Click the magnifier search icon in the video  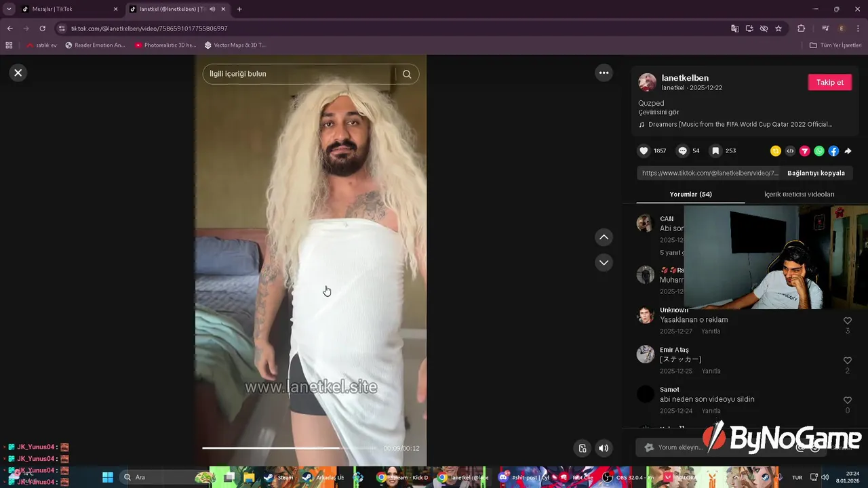(407, 75)
